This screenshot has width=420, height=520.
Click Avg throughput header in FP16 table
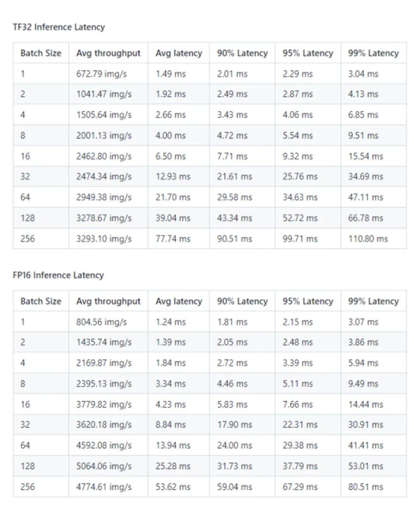pyautogui.click(x=108, y=301)
